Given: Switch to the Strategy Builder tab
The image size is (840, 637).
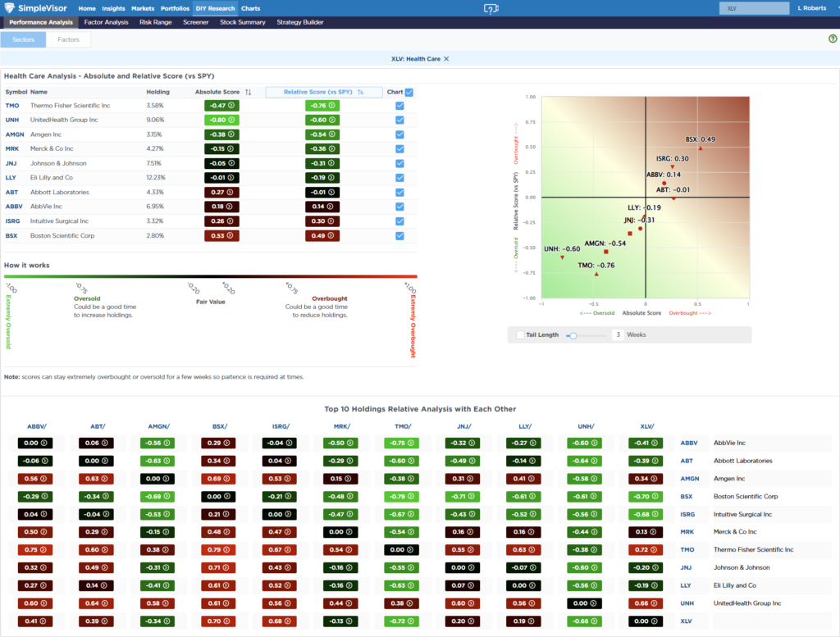Looking at the screenshot, I should (300, 22).
